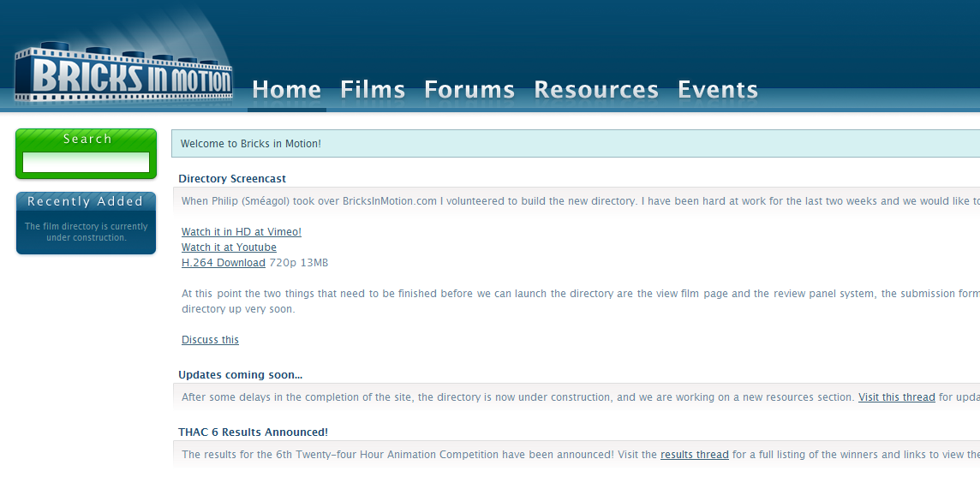Click the 'Updates coming soon...' heading

coord(240,375)
